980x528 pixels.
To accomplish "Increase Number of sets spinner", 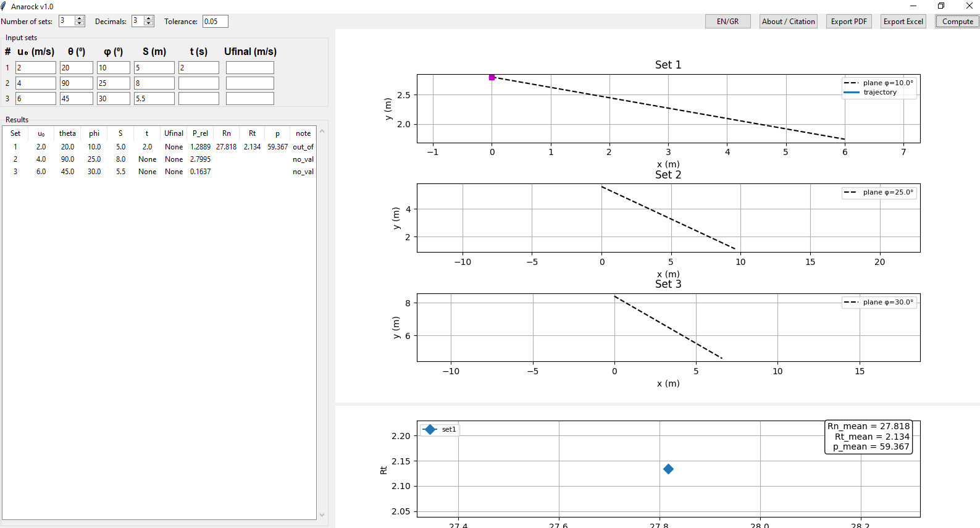I will click(79, 18).
